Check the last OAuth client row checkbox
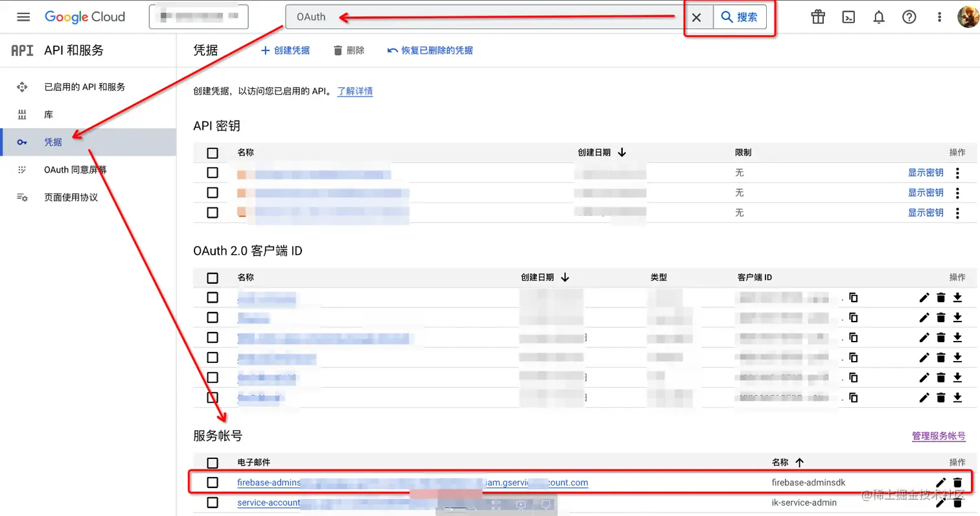This screenshot has width=980, height=516. click(x=213, y=397)
